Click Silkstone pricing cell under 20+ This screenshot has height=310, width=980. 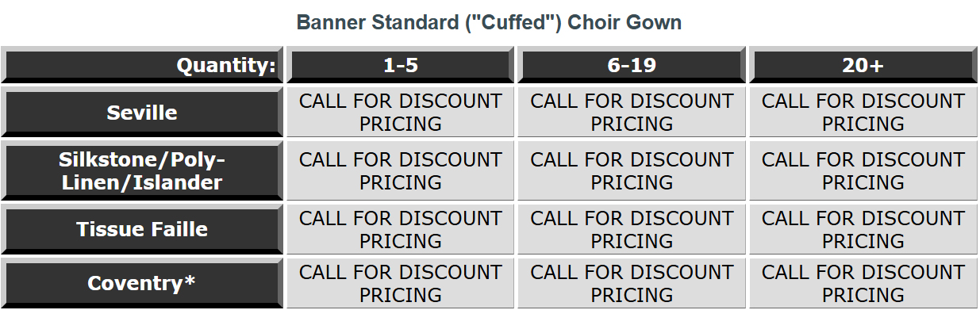pyautogui.click(x=863, y=170)
